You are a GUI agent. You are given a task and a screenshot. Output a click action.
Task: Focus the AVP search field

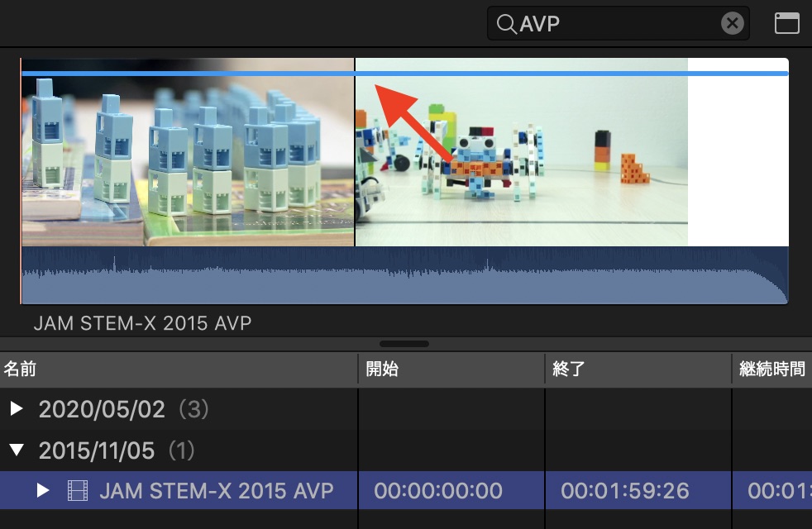point(618,23)
